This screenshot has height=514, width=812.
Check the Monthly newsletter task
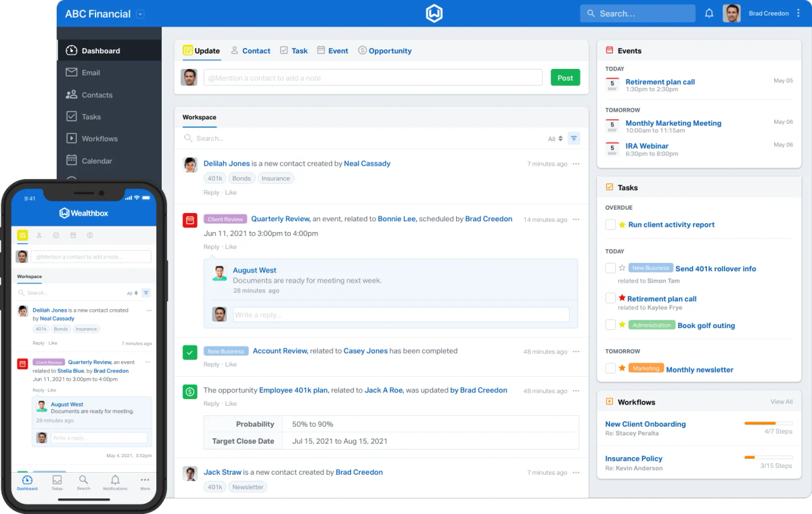point(610,369)
